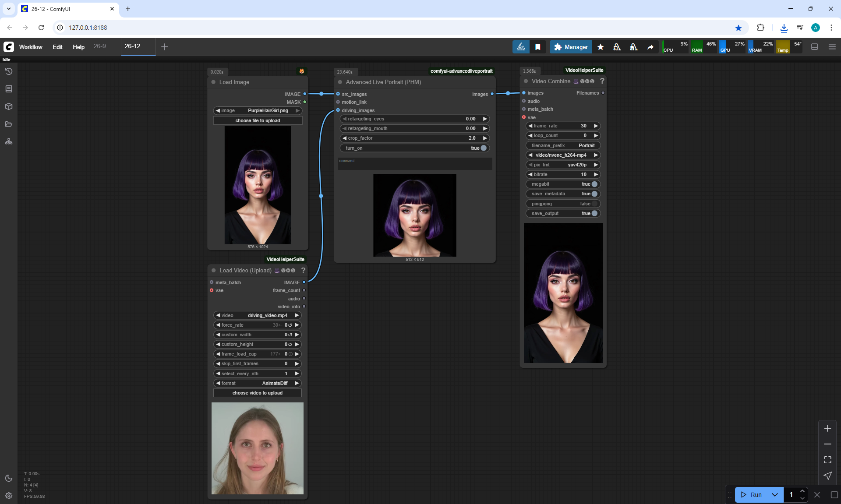Screen dimensions: 841x504
Task: Click choose video to upload button
Action: (x=258, y=393)
